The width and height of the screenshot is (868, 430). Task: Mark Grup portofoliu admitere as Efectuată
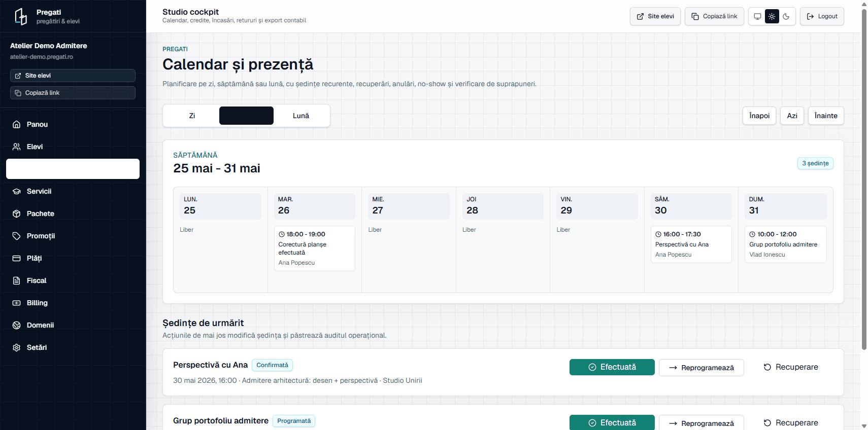612,422
